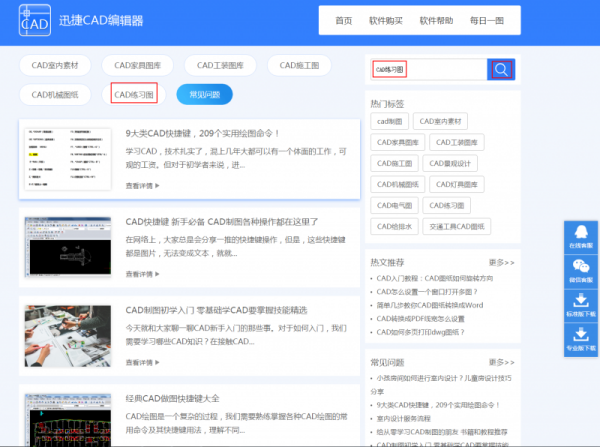Open the 软件购买 menu item
This screenshot has width=600, height=447.
(384, 21)
